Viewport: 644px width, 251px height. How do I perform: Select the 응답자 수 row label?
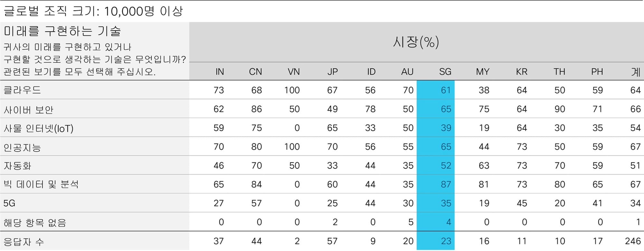(x=24, y=241)
